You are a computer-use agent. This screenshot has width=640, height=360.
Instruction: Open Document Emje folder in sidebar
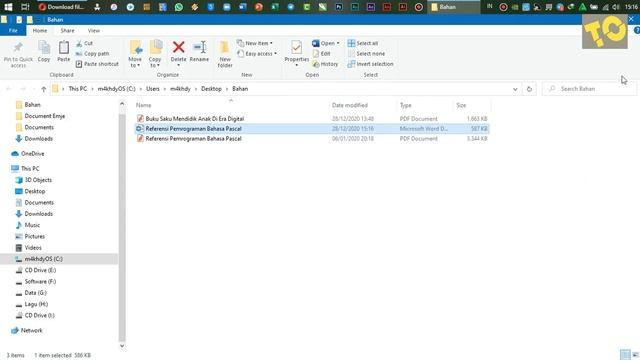click(x=44, y=116)
